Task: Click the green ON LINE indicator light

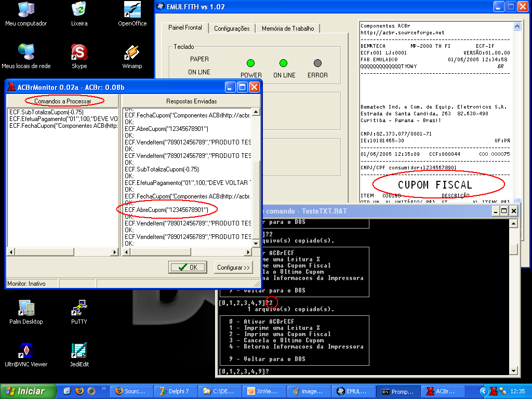Action: (x=284, y=63)
